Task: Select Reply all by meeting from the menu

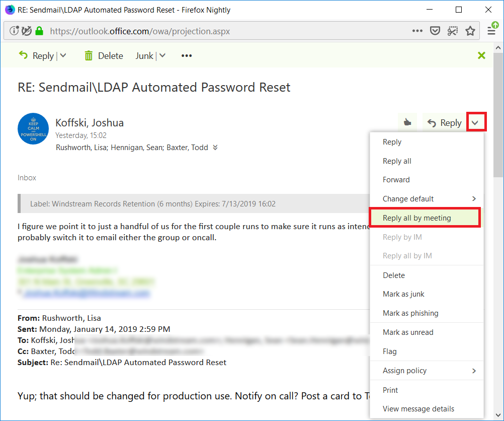Action: [417, 218]
